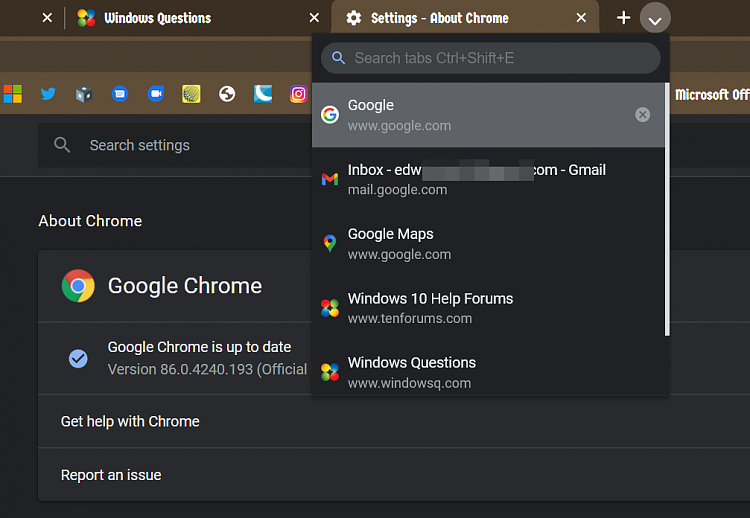Open the Google Duo video bookmark

tap(155, 94)
